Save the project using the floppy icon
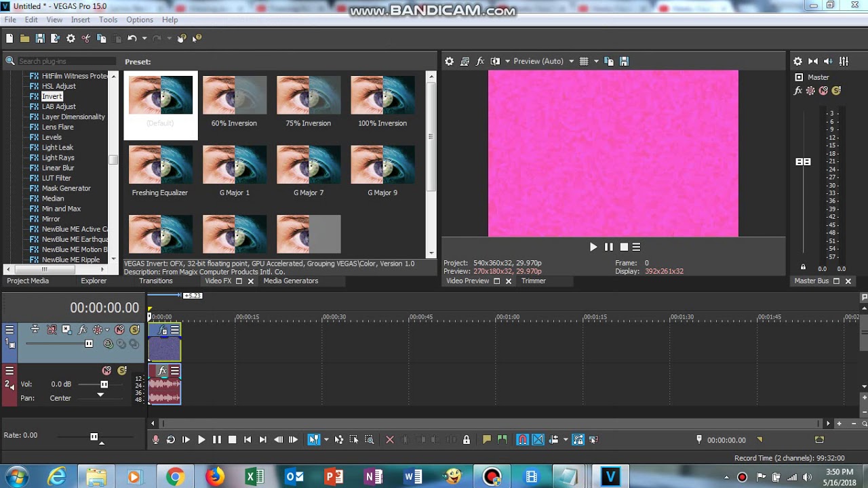This screenshot has width=868, height=488. pos(40,39)
